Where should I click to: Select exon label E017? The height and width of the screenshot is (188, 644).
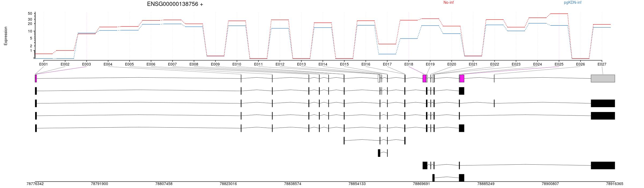pyautogui.click(x=387, y=64)
